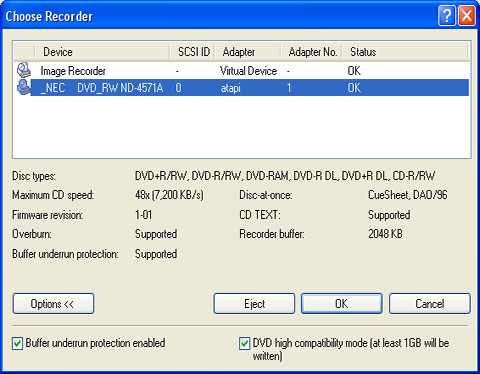Click the Adapter No. column header

coord(312,52)
